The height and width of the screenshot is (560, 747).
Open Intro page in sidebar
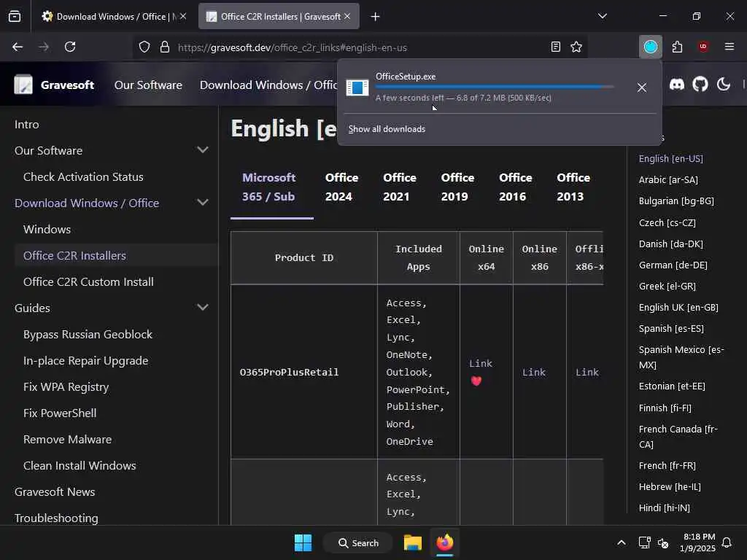tap(27, 124)
